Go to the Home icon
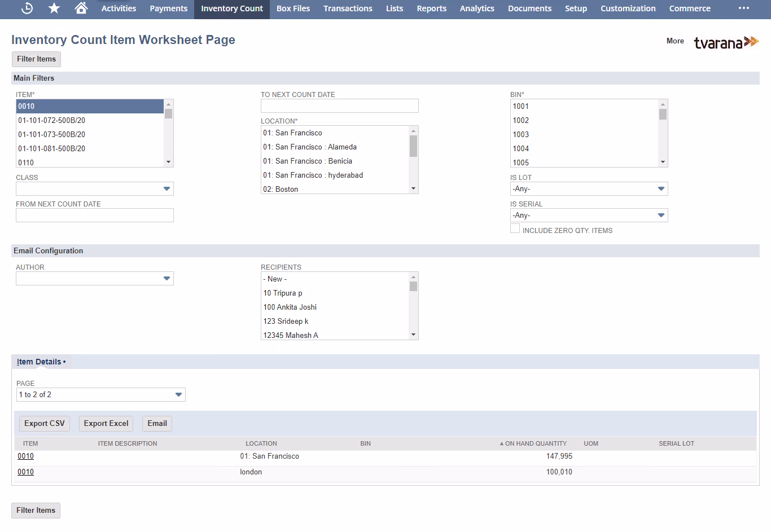The width and height of the screenshot is (771, 532). click(81, 8)
